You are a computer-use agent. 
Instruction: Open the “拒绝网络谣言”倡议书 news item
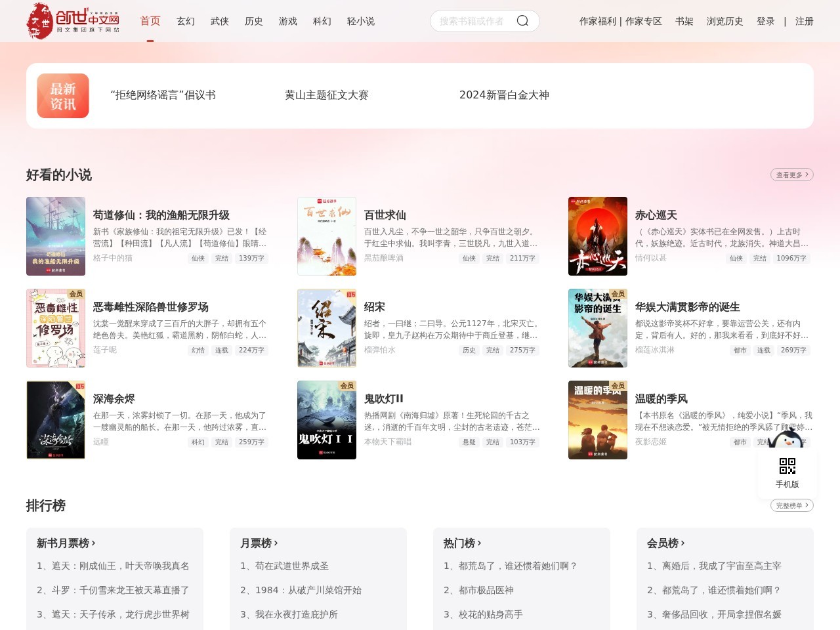[x=163, y=95]
